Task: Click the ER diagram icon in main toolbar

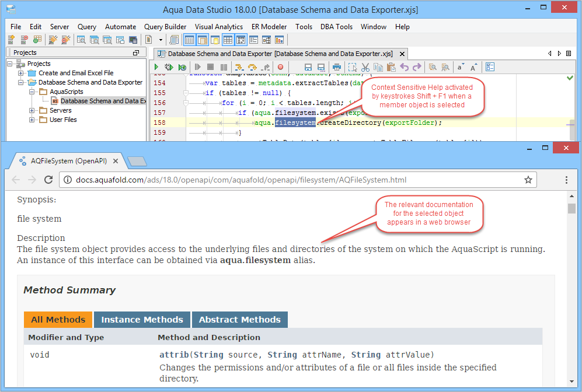Action: pos(267,40)
